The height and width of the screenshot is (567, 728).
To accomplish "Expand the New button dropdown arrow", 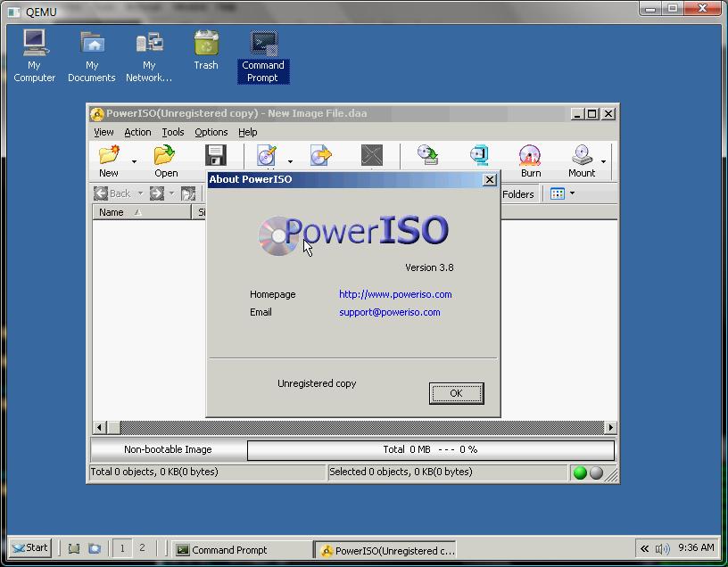I will 134,162.
